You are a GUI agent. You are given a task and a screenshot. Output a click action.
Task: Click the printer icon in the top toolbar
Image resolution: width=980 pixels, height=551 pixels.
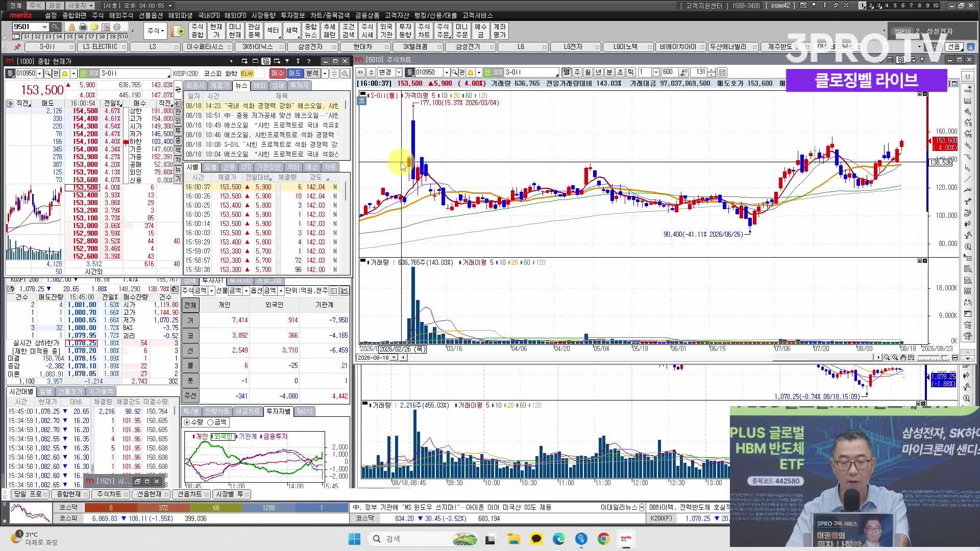coord(83,27)
